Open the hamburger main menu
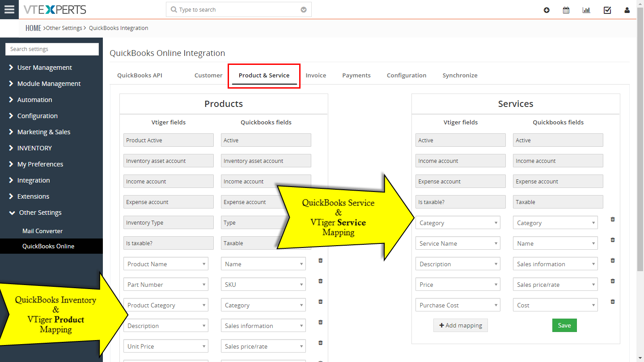The width and height of the screenshot is (644, 362). click(9, 9)
